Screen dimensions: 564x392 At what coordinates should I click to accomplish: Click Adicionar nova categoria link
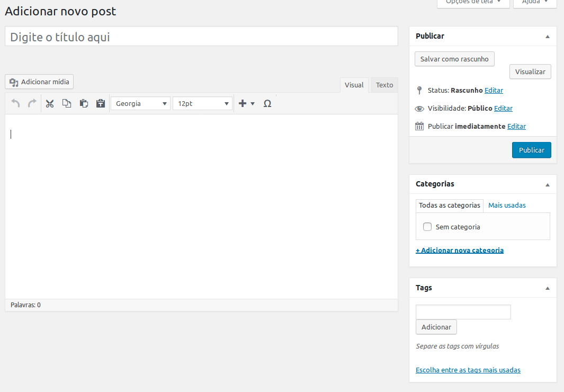[460, 250]
